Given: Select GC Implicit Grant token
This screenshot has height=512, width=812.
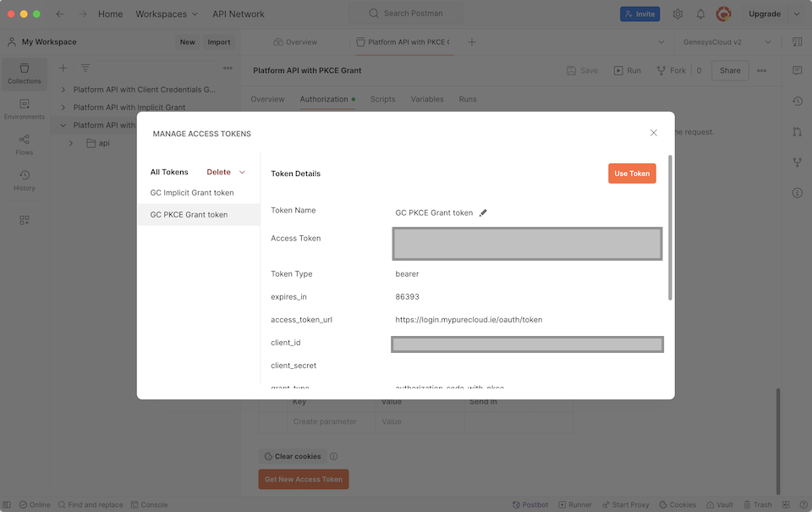Looking at the screenshot, I should (x=192, y=192).
